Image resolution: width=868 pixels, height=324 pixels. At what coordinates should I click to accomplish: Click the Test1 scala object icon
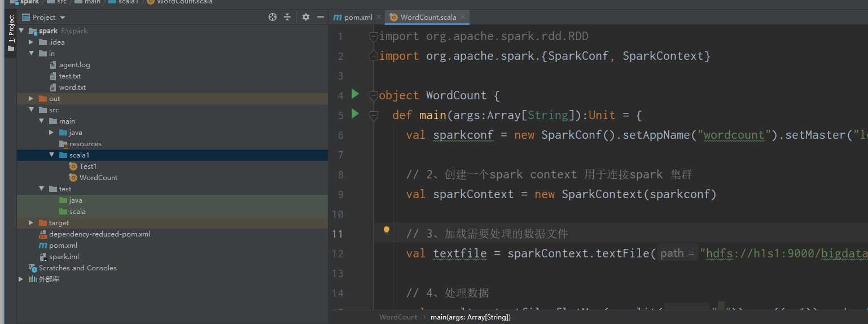coord(73,167)
